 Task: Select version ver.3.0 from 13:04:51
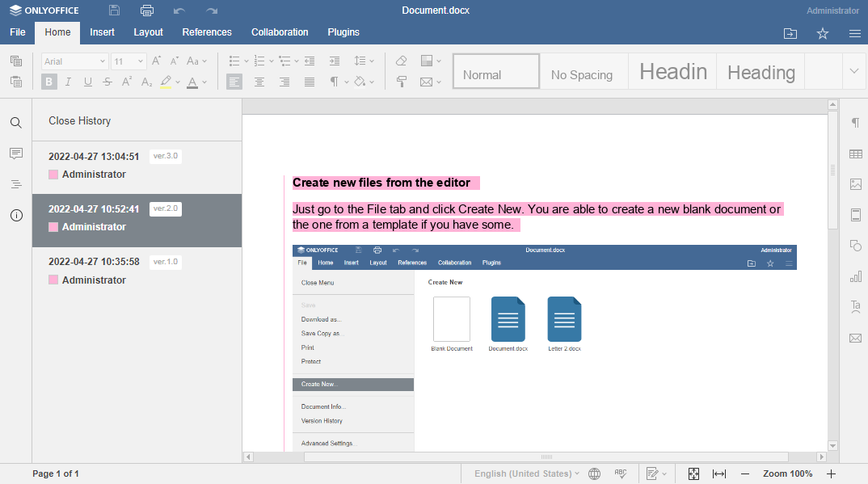(137, 166)
